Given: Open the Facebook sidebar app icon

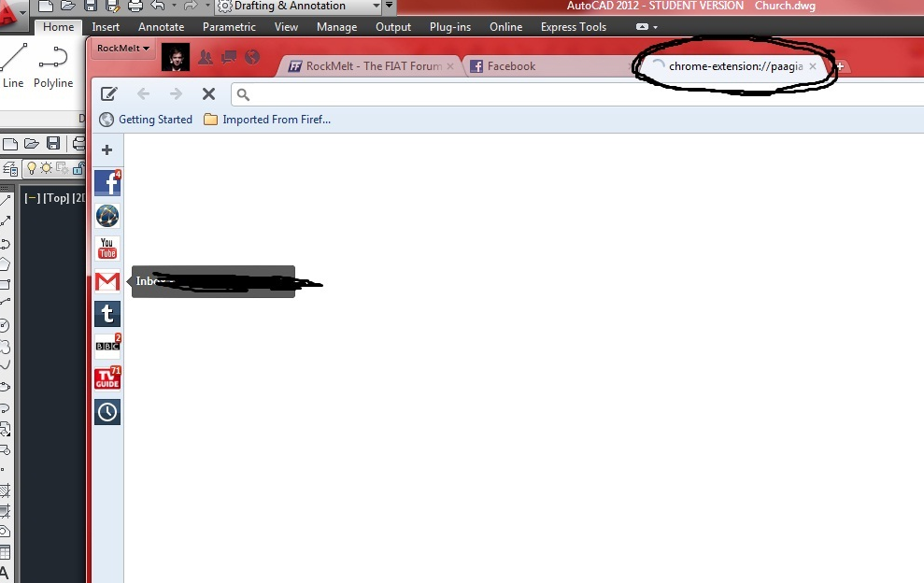Looking at the screenshot, I should 107,183.
